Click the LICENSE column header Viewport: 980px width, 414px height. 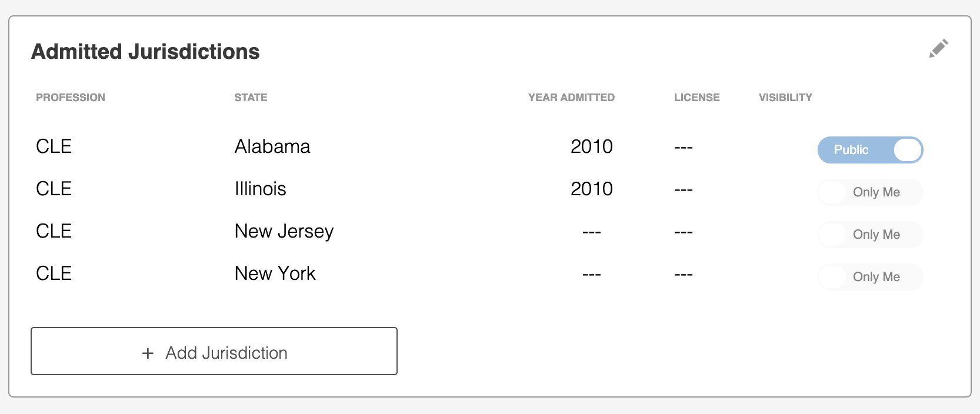[696, 97]
